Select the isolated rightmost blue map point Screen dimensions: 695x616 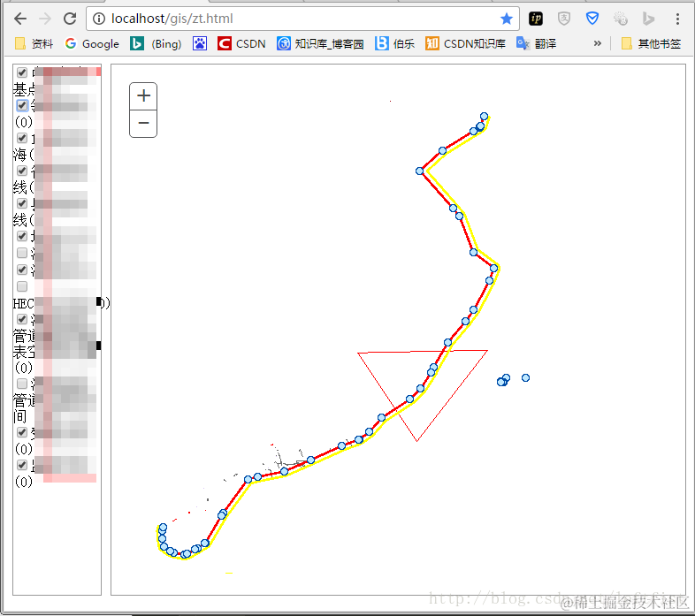pyautogui.click(x=525, y=377)
